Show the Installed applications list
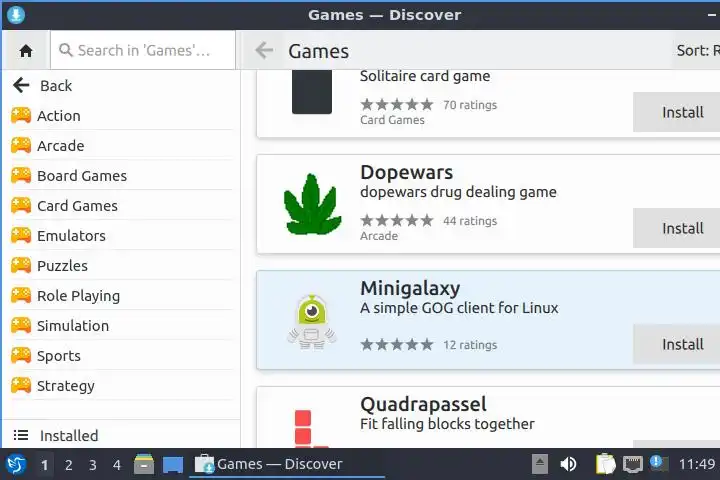The height and width of the screenshot is (480, 720). tap(122, 435)
